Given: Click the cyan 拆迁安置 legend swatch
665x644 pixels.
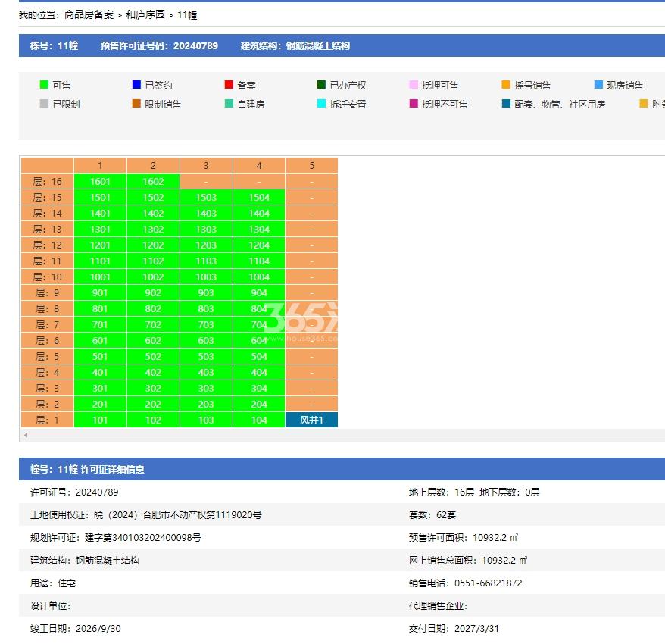Looking at the screenshot, I should pos(321,104).
